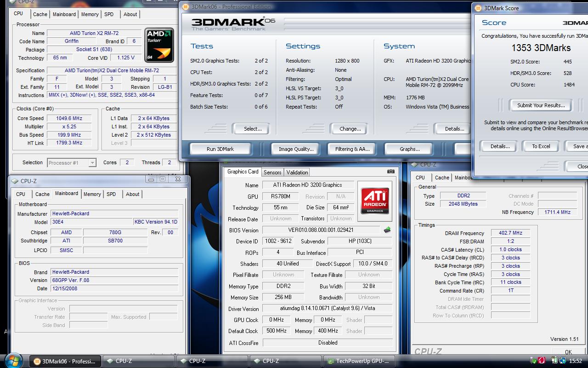588x368 pixels.
Task: Click the BIOS Version value 68GPP Ver. F.08
Action: click(x=114, y=280)
